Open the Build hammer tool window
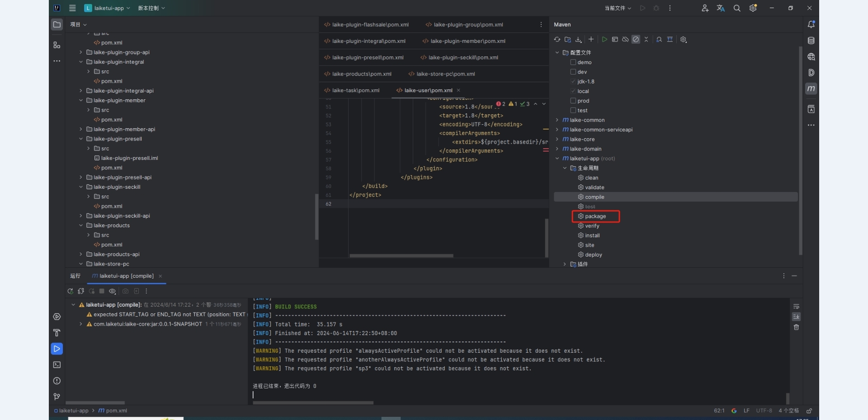Viewport: 868px width, 420px height. [x=57, y=333]
